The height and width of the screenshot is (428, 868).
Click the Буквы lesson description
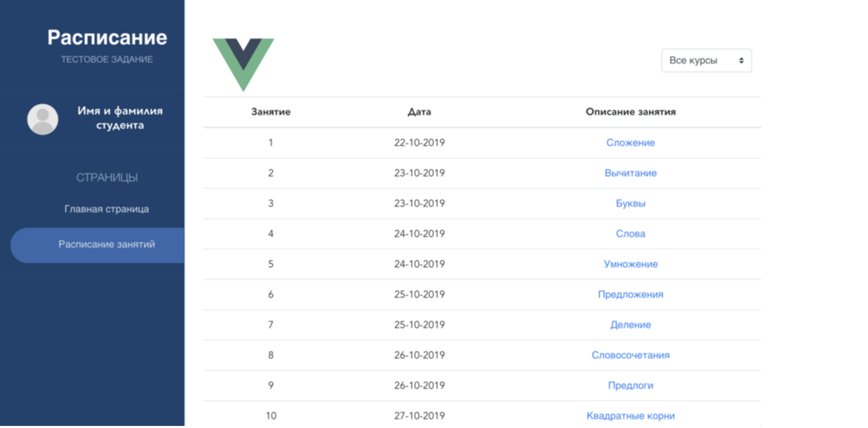coord(631,203)
